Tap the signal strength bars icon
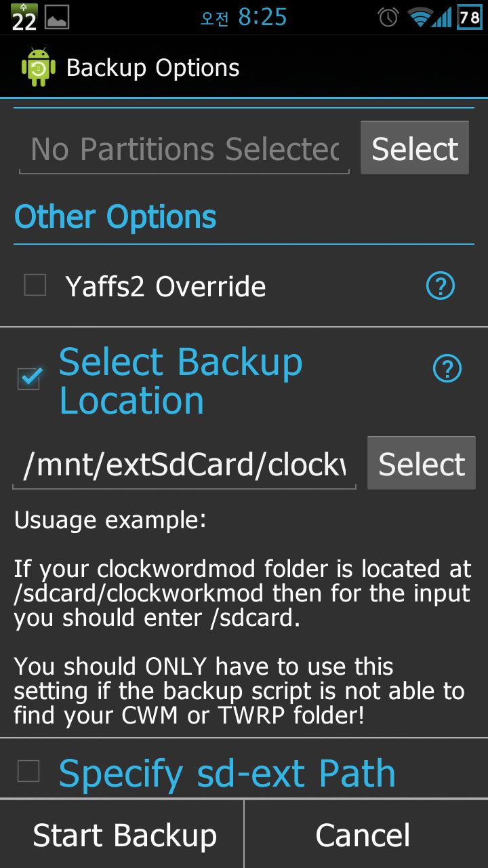Screen dimensions: 488x868 click(x=443, y=17)
